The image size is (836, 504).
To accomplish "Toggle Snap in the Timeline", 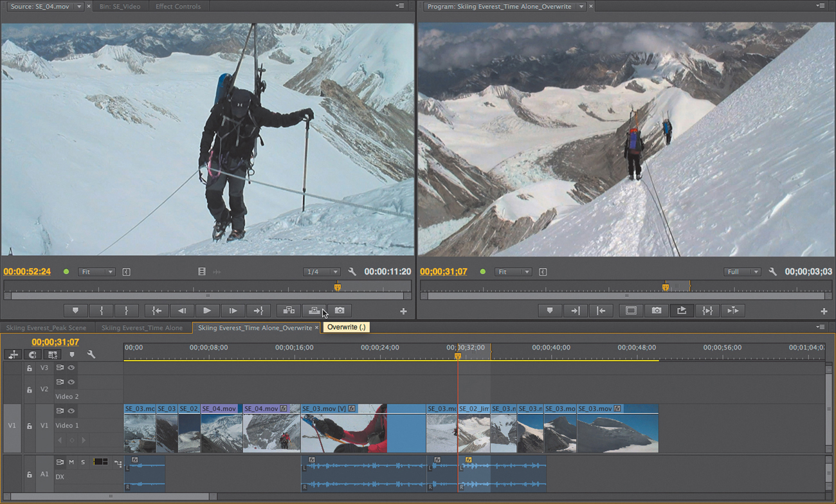I will tap(32, 354).
